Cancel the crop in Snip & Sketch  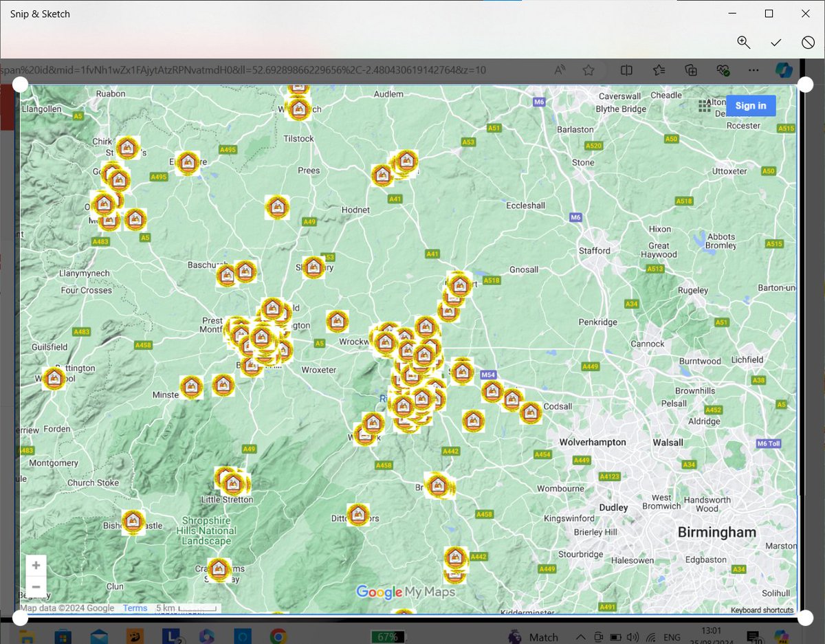[808, 43]
